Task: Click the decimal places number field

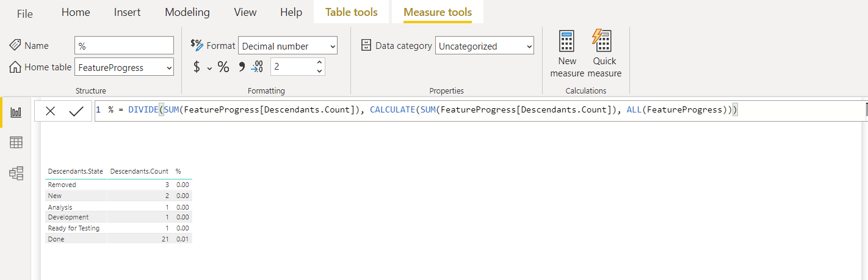Action: pyautogui.click(x=292, y=67)
